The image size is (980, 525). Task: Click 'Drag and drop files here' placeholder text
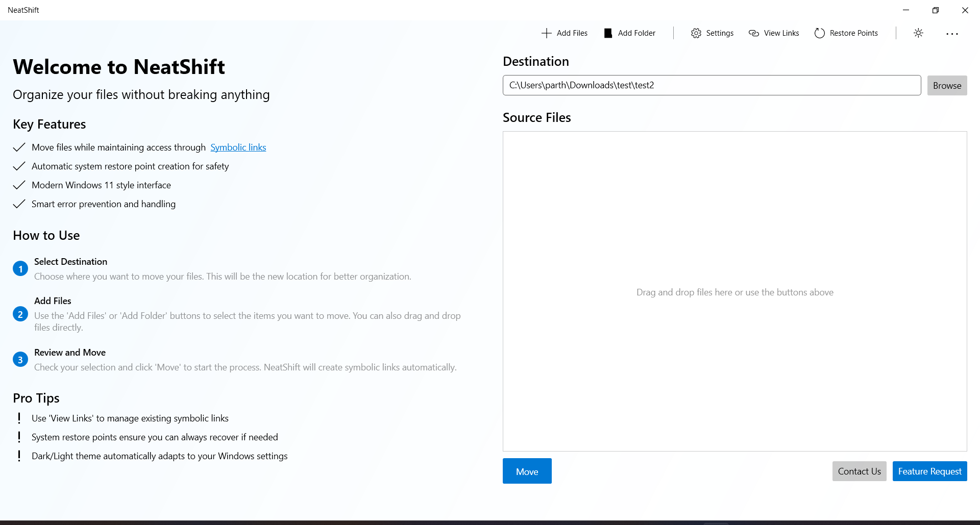[734, 292]
